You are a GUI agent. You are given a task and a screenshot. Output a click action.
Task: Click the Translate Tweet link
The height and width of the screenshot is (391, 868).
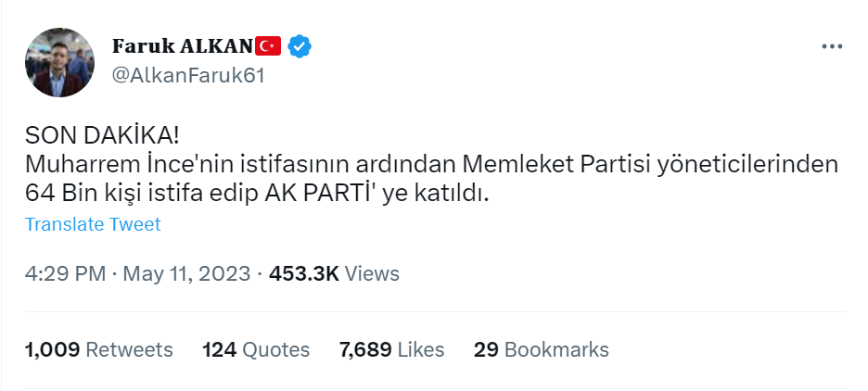coord(93,224)
